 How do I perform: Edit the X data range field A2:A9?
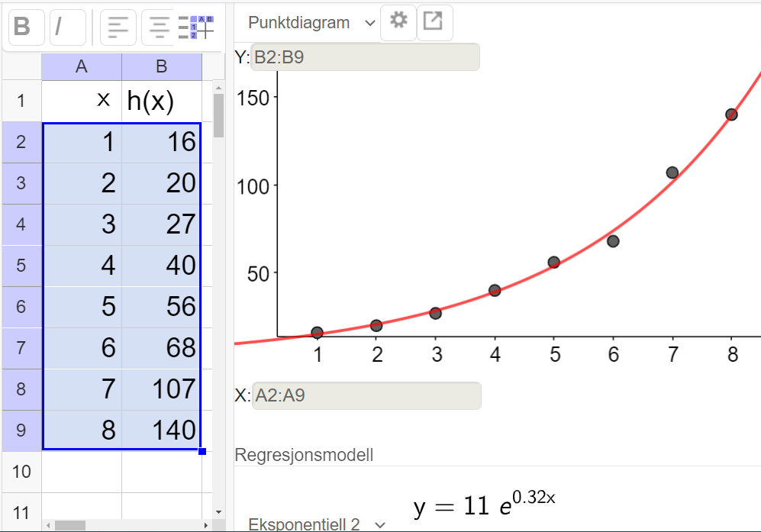365,395
